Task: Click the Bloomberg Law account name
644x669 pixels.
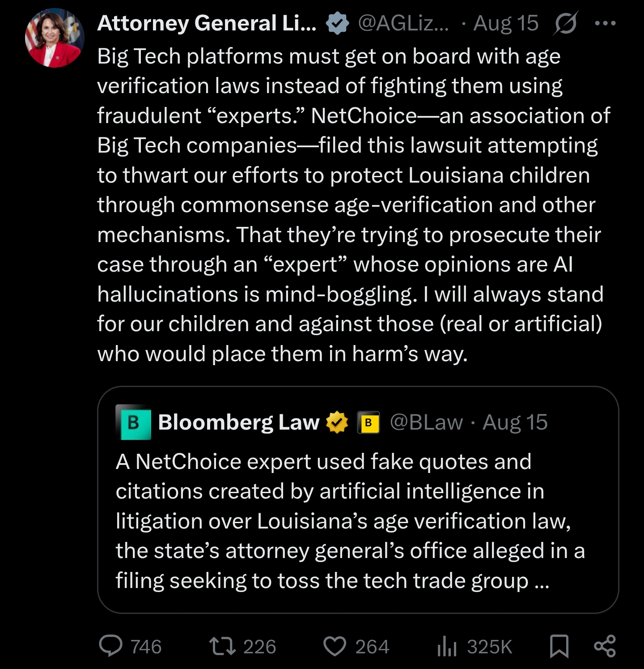Action: 239,422
